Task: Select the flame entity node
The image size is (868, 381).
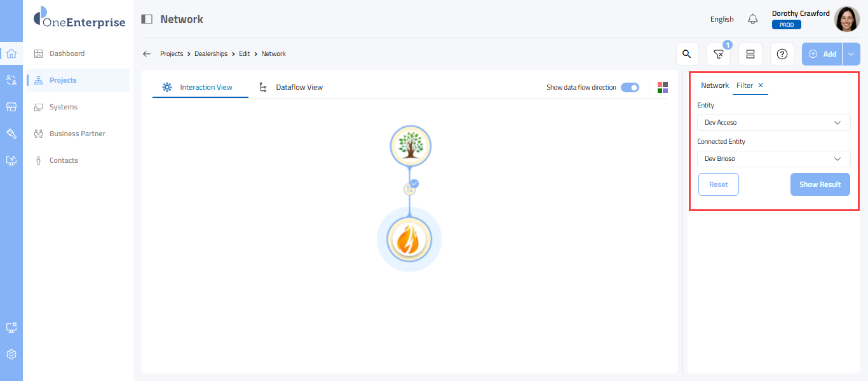Action: tap(409, 240)
